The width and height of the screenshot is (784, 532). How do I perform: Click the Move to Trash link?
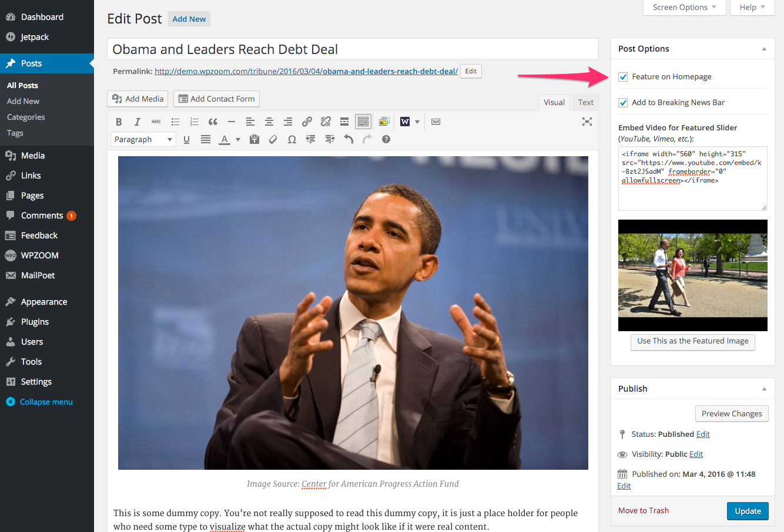click(x=643, y=510)
